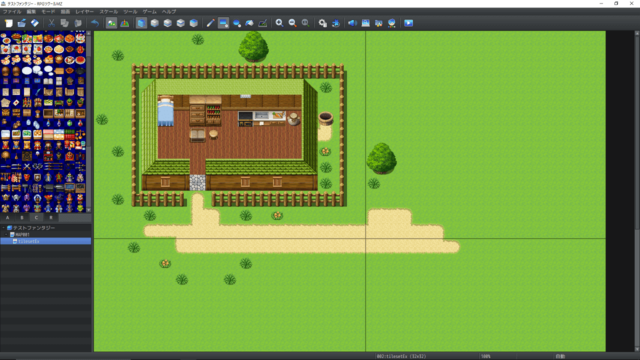This screenshot has width=640, height=360.
Task: Start a playtest with the play icon
Action: pyautogui.click(x=408, y=23)
